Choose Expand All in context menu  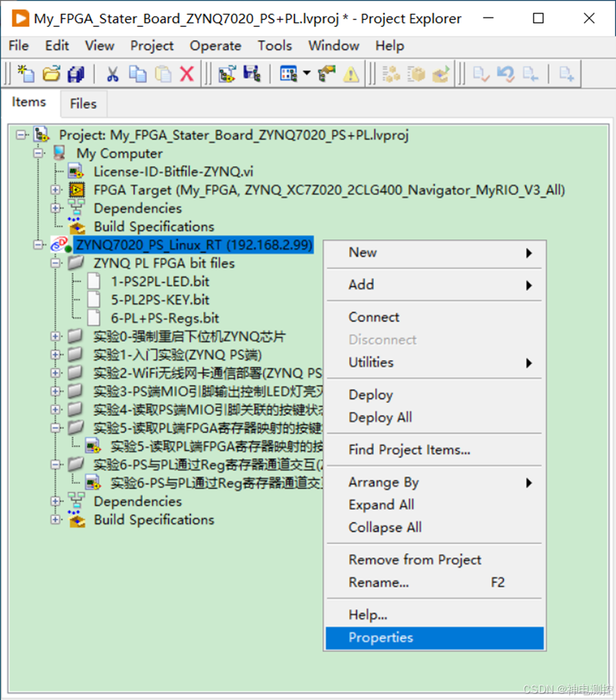tap(435, 505)
